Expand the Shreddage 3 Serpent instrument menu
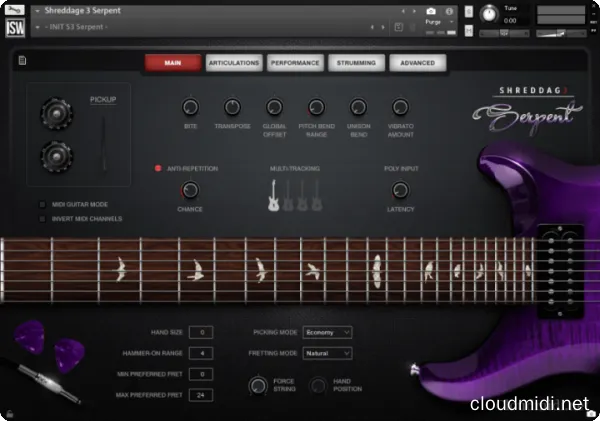 click(37, 10)
